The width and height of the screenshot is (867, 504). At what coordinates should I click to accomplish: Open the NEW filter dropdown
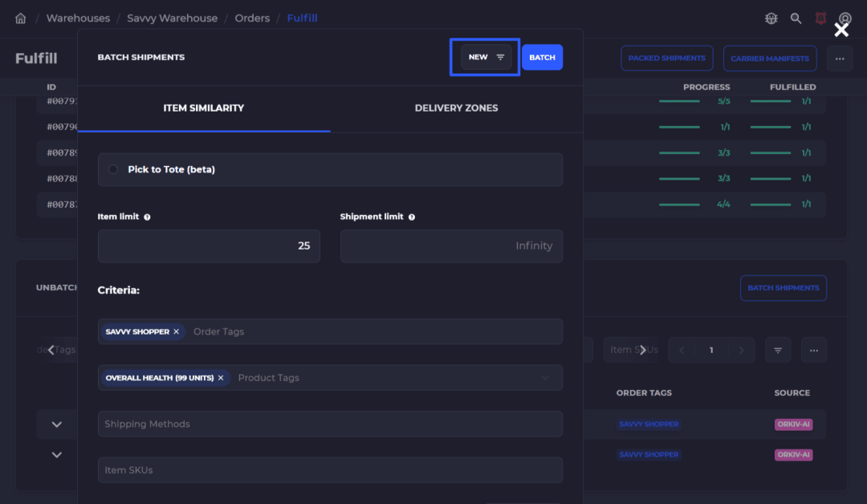pyautogui.click(x=486, y=57)
